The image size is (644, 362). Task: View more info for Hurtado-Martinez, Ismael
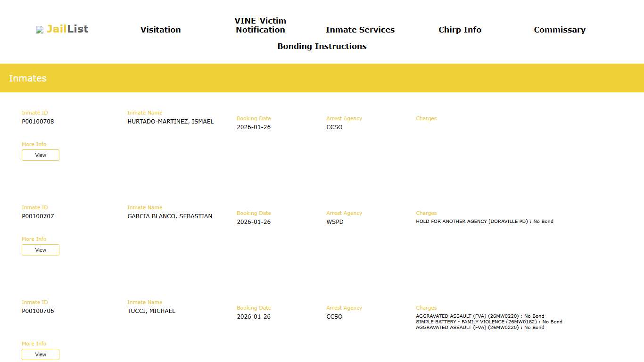pyautogui.click(x=41, y=155)
